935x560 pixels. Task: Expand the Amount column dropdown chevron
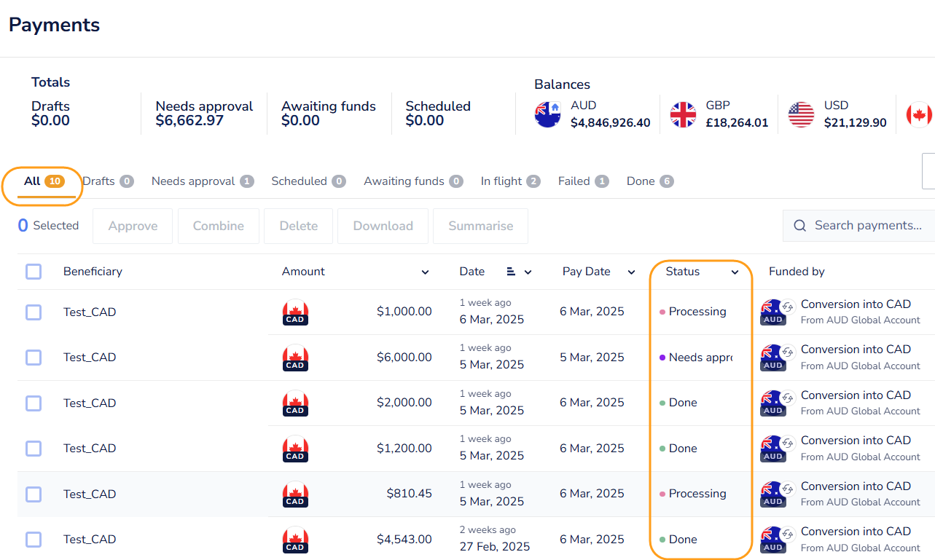pyautogui.click(x=426, y=272)
